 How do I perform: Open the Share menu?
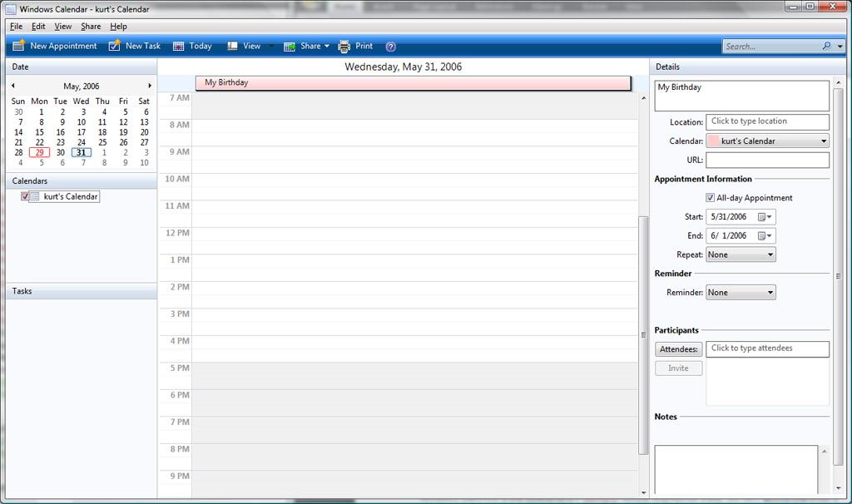coord(91,26)
